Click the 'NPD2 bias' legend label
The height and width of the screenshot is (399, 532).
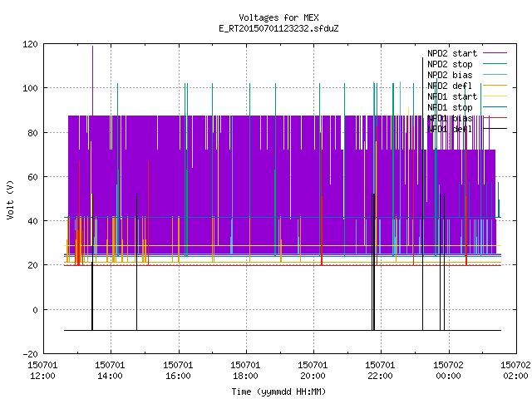click(450, 75)
